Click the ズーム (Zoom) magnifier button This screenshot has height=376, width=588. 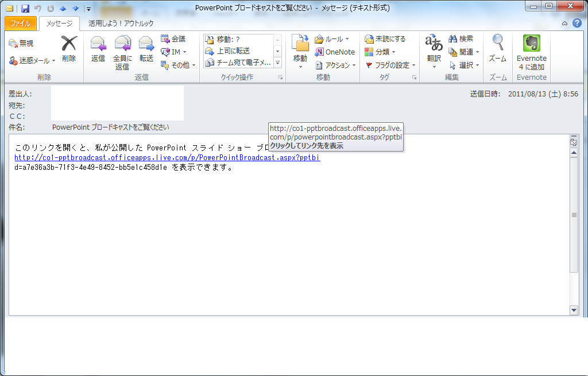(x=498, y=48)
